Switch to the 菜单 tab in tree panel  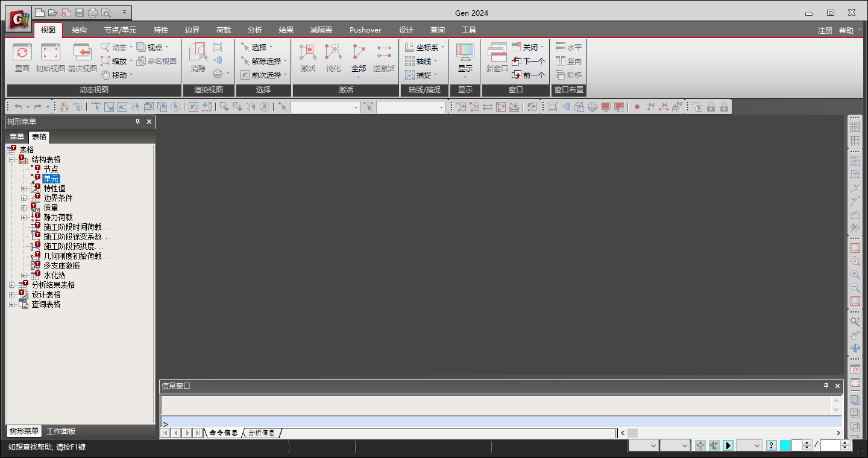pos(17,137)
